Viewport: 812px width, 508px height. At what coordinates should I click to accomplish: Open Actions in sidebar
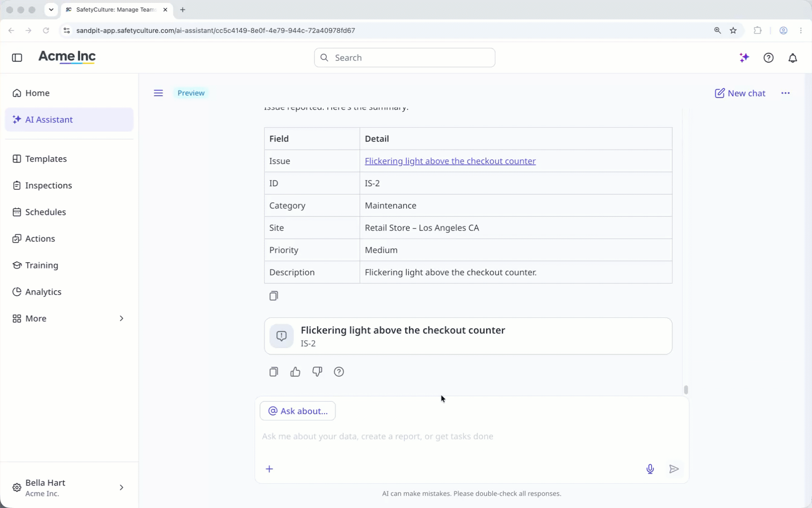click(69, 239)
